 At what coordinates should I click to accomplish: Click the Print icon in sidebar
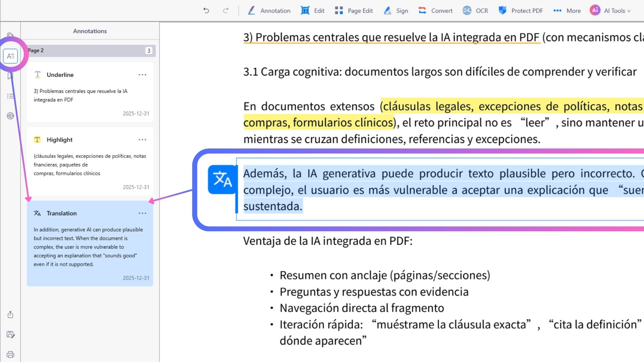click(10, 355)
